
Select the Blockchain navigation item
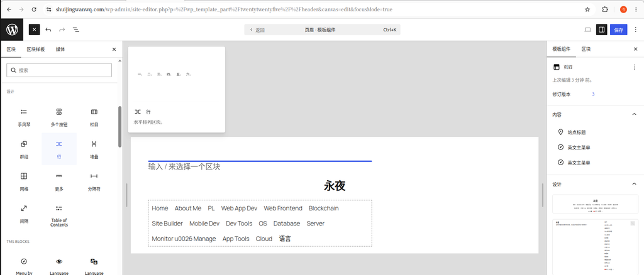324,208
